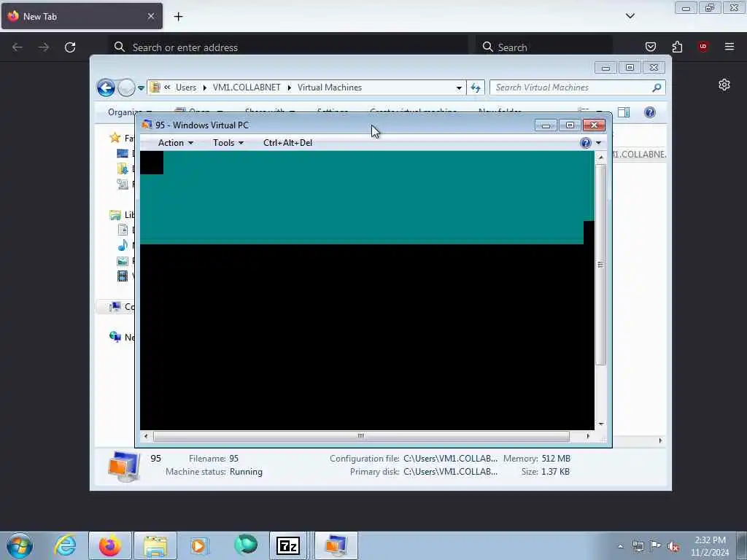Open the Tools menu in Virtual PC
This screenshot has width=747, height=560.
(228, 143)
